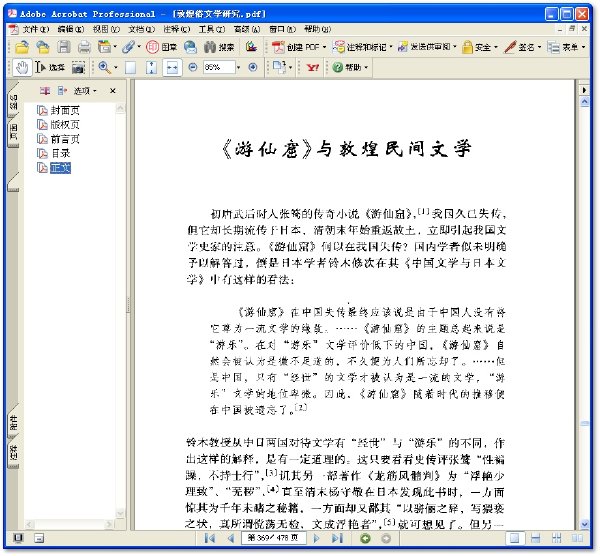Click the bookmarks panel horizontal scrollbar
600x556 pixels.
pos(70,524)
